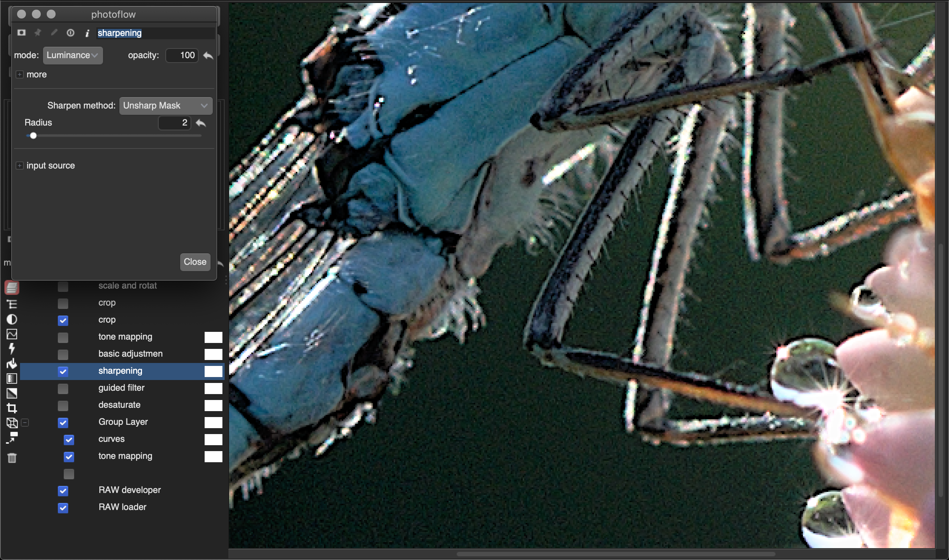Open the Luminance blend mode dropdown
The height and width of the screenshot is (560, 949).
click(73, 56)
